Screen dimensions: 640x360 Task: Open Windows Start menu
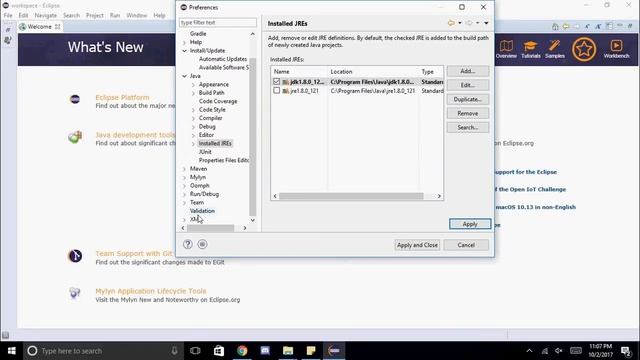pyautogui.click(x=11, y=351)
